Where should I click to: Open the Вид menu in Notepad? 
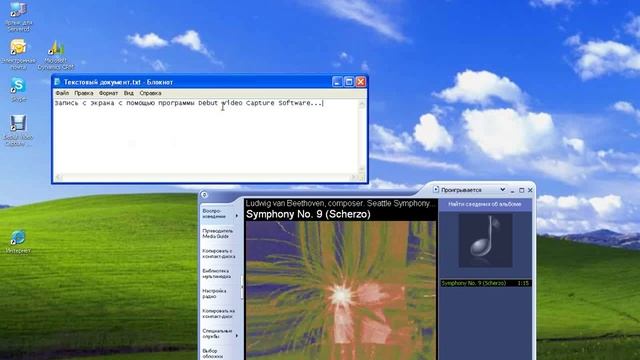pyautogui.click(x=129, y=93)
